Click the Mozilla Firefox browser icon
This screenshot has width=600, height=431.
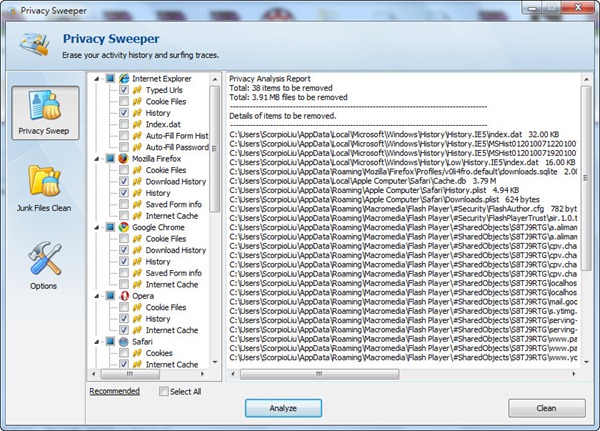pyautogui.click(x=124, y=158)
